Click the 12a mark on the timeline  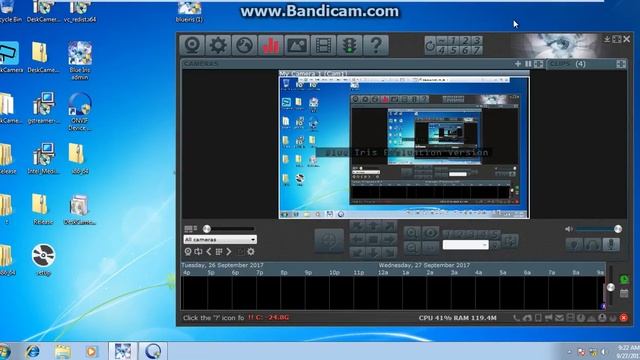coord(383,272)
